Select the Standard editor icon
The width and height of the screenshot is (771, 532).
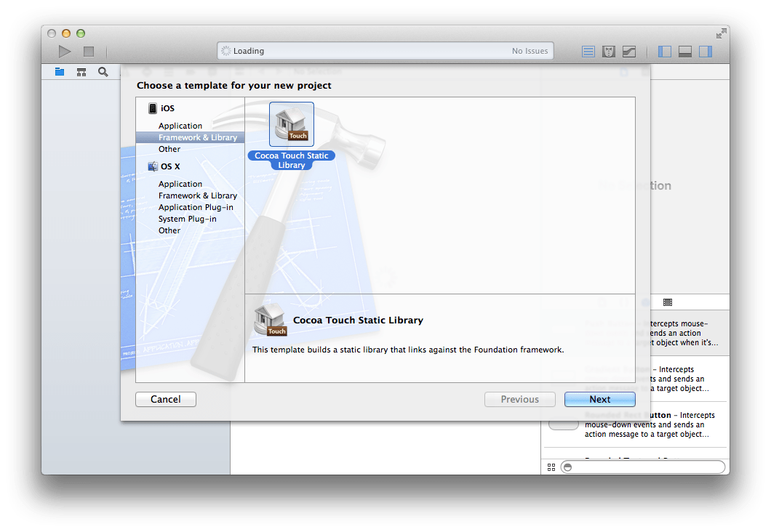click(588, 51)
